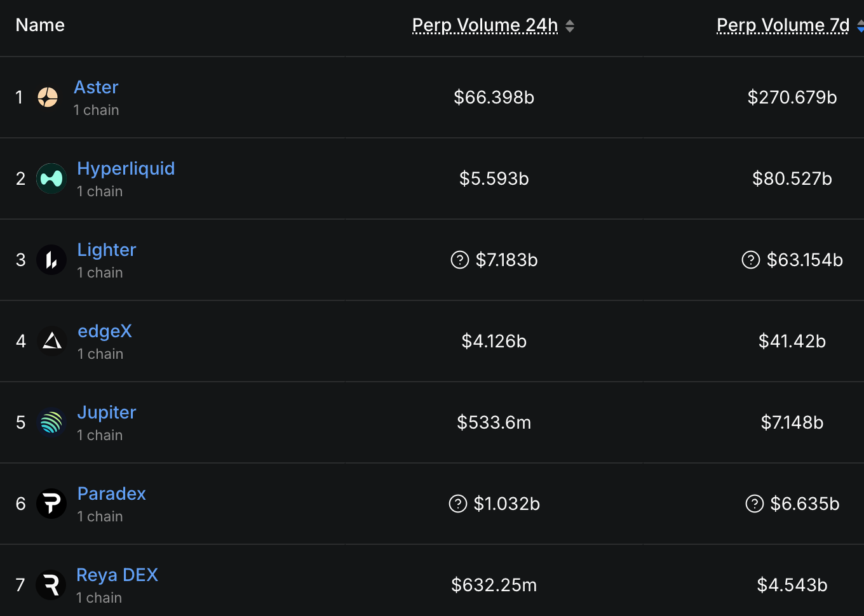The height and width of the screenshot is (616, 864).
Task: Click the question mark icon beside Paradex's $6.635b
Action: pyautogui.click(x=755, y=504)
